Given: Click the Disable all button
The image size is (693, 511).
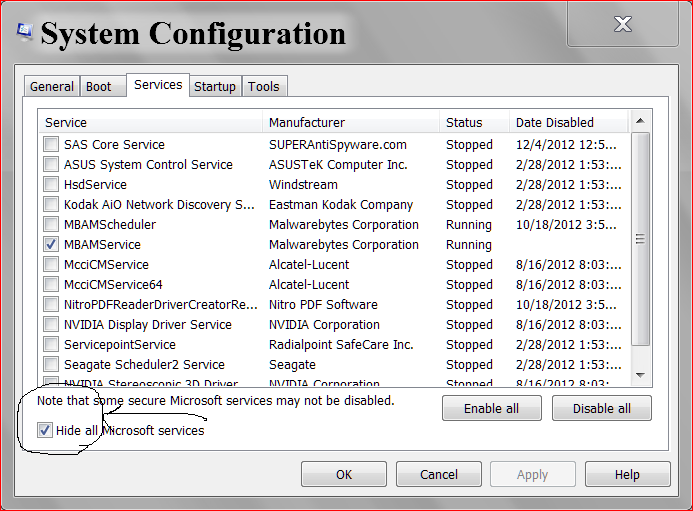Looking at the screenshot, I should click(x=602, y=408).
